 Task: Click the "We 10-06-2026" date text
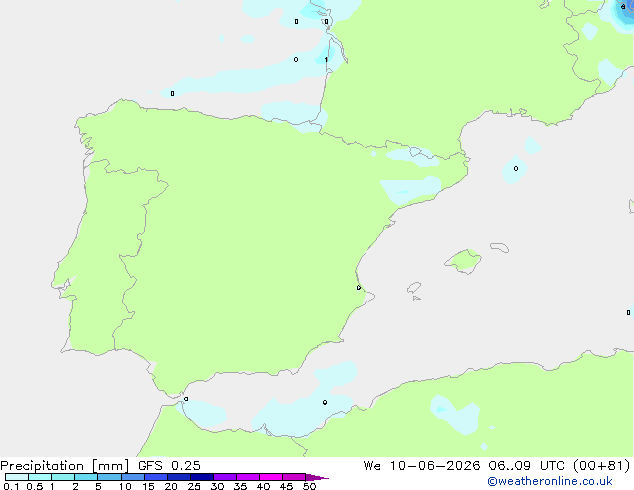pyautogui.click(x=422, y=466)
